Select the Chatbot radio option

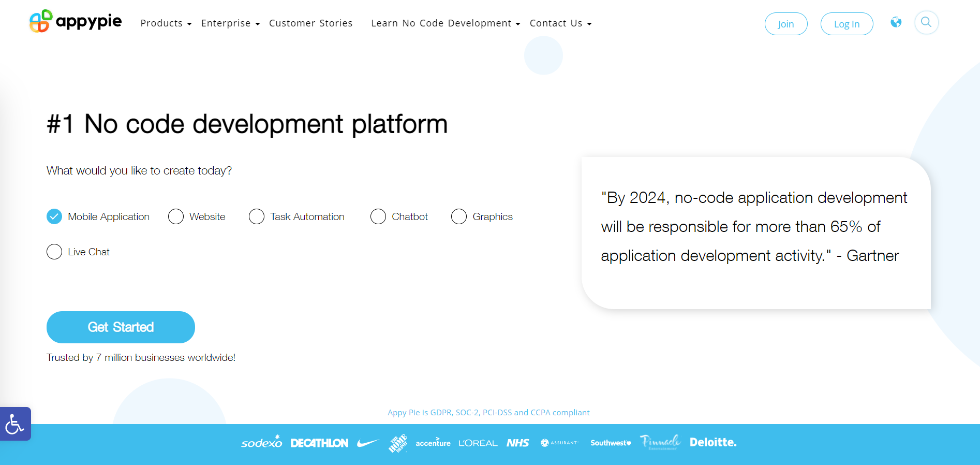tap(378, 216)
